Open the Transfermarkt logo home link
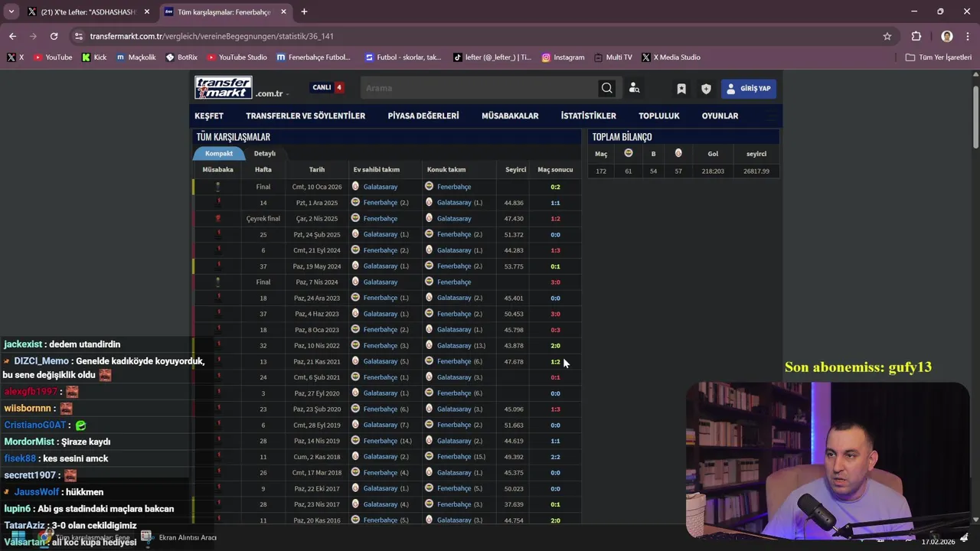Image resolution: width=980 pixels, height=551 pixels. coord(223,87)
